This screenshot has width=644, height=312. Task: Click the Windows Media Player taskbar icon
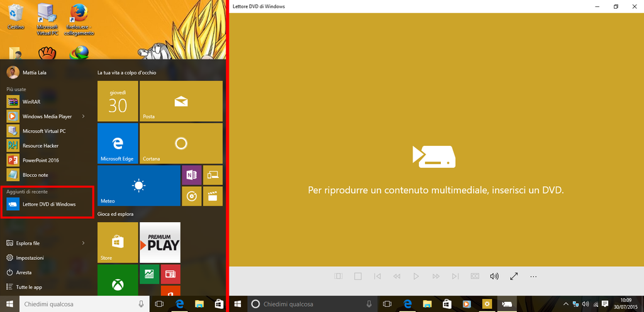pos(467,304)
